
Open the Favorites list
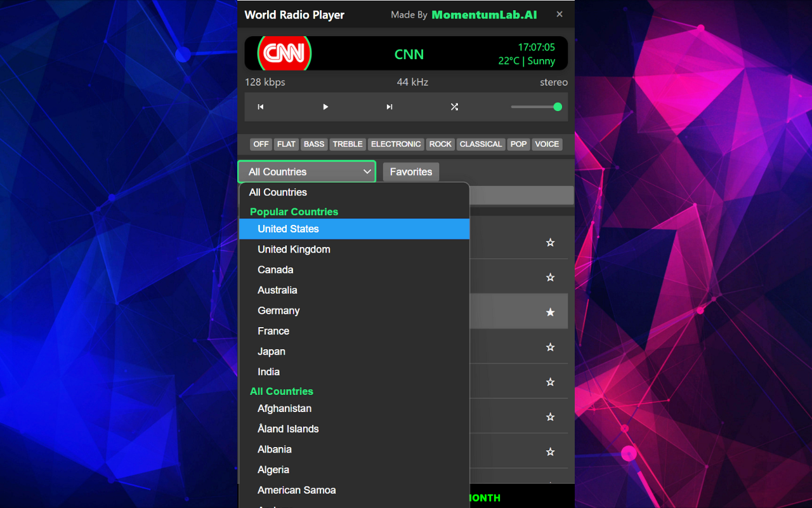click(411, 171)
